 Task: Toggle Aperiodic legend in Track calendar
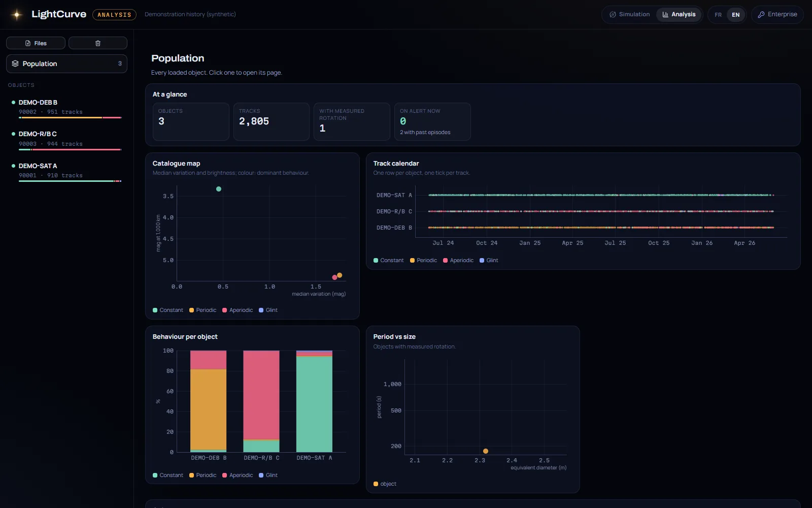[458, 260]
